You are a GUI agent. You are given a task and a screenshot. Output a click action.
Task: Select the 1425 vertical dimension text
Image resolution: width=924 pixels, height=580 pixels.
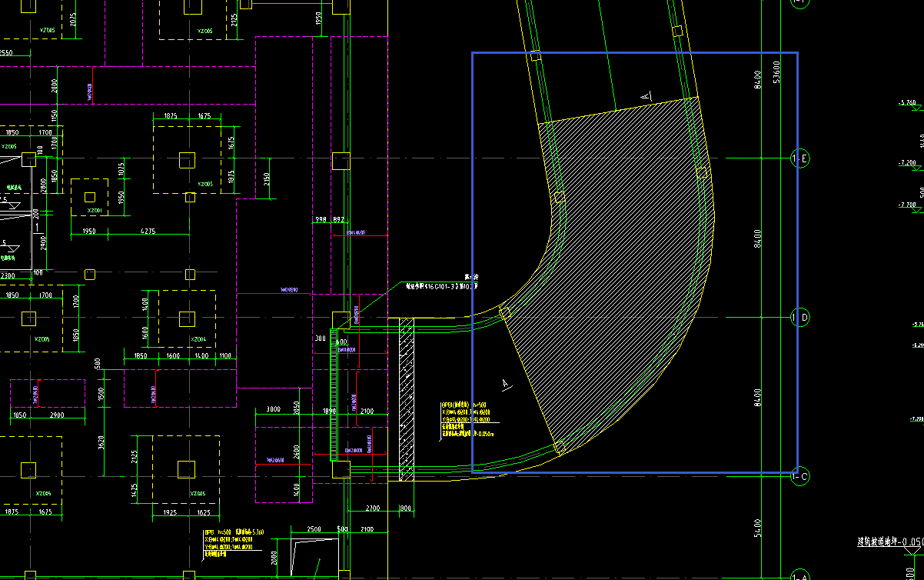[135, 492]
